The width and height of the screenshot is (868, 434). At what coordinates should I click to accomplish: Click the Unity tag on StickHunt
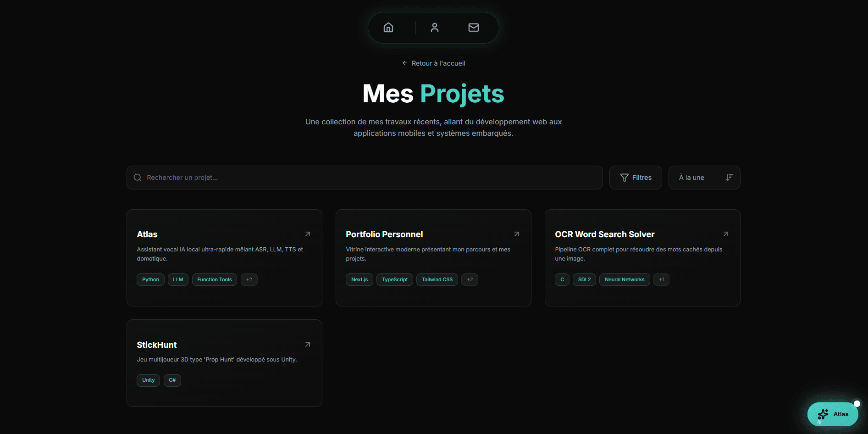pyautogui.click(x=148, y=380)
